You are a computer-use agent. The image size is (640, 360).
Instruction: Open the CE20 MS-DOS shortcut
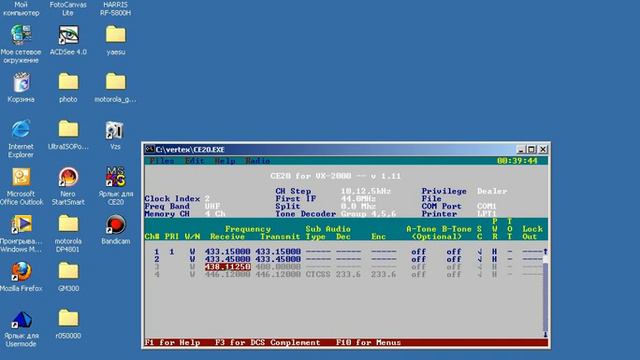(x=116, y=185)
